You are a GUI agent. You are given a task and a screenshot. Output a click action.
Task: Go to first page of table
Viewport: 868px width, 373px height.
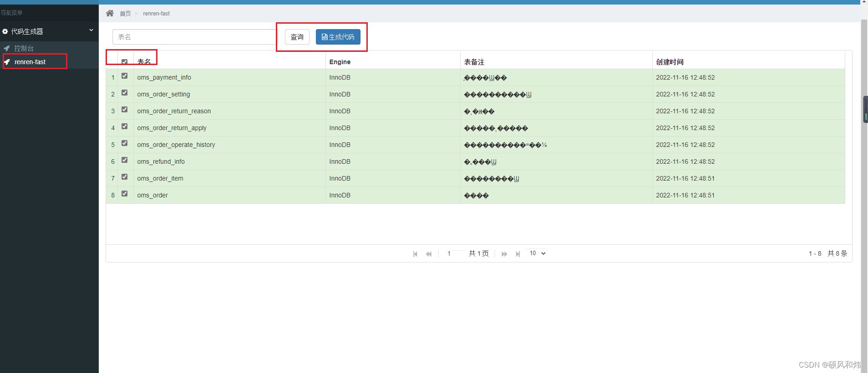coord(415,254)
